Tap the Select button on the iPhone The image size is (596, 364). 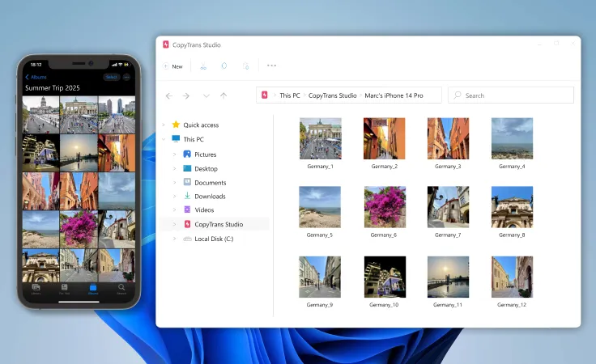pyautogui.click(x=111, y=77)
